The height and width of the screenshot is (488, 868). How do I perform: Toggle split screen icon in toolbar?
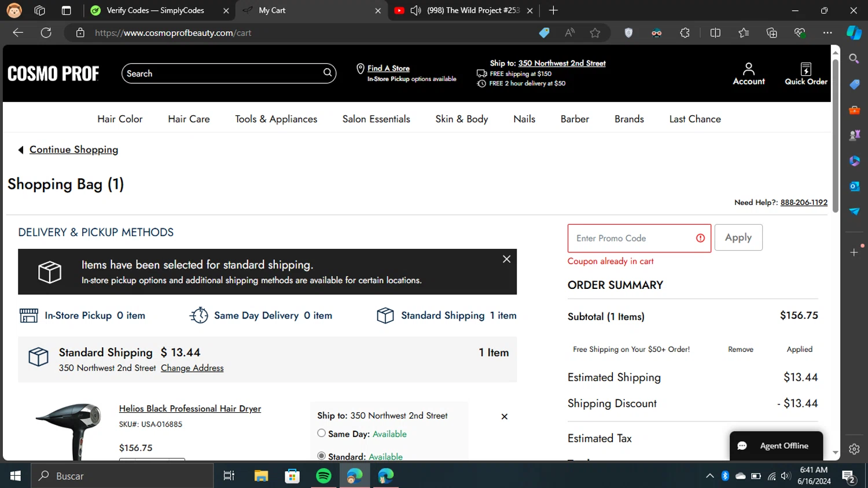pos(715,33)
